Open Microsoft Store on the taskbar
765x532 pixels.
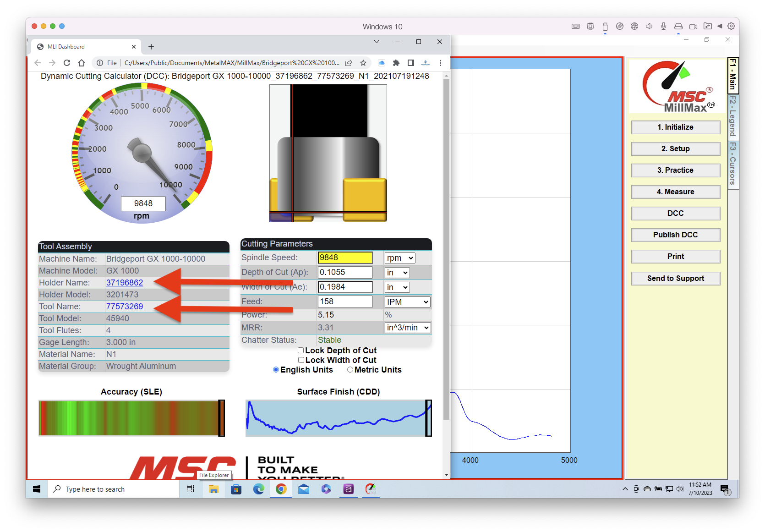236,489
